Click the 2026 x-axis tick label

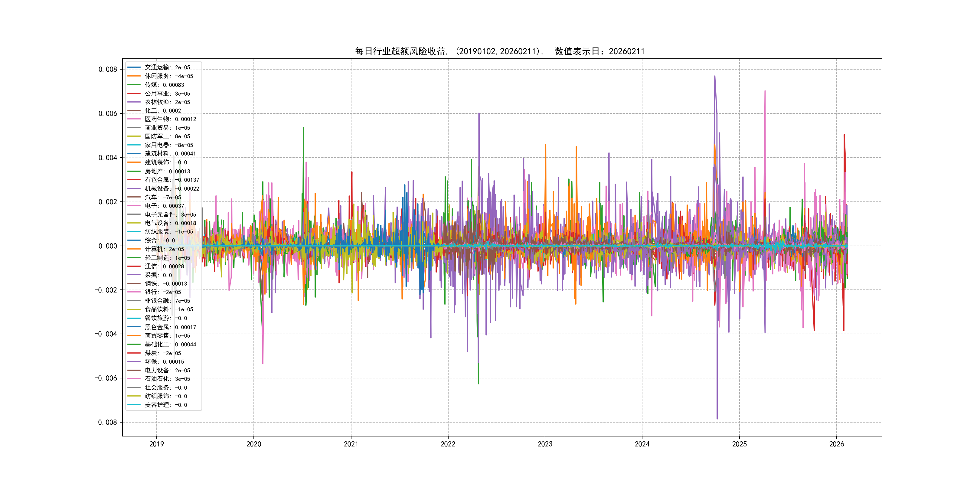(837, 444)
